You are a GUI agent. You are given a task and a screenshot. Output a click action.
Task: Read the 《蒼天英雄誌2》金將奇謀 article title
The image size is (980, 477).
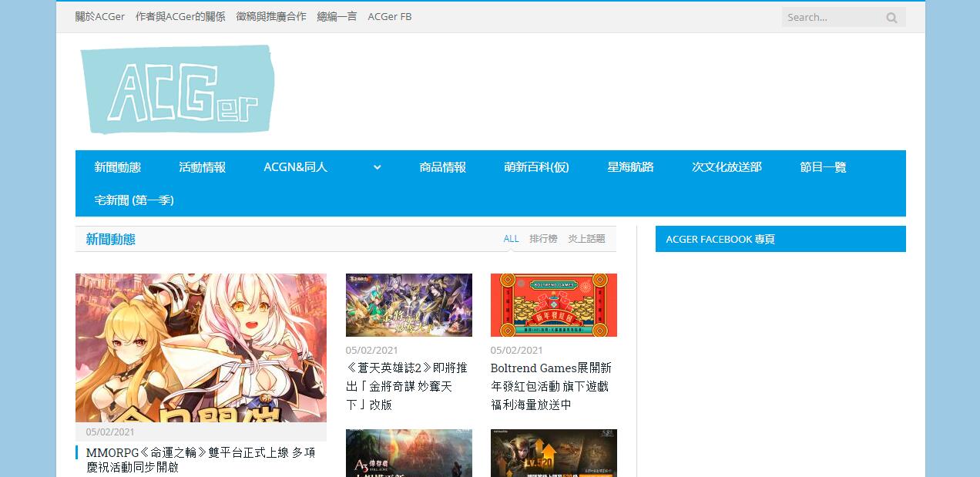pyautogui.click(x=407, y=386)
